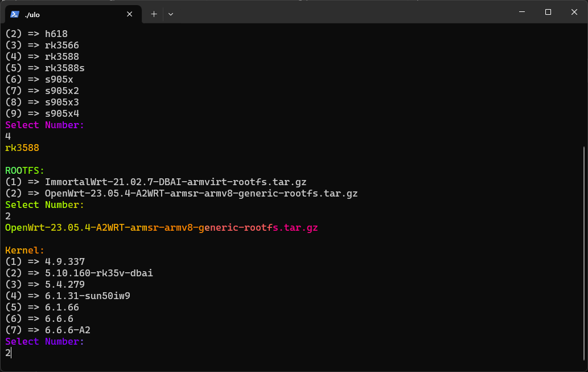Click the yellow 'rk3588' output line
The image size is (588, 372).
22,148
